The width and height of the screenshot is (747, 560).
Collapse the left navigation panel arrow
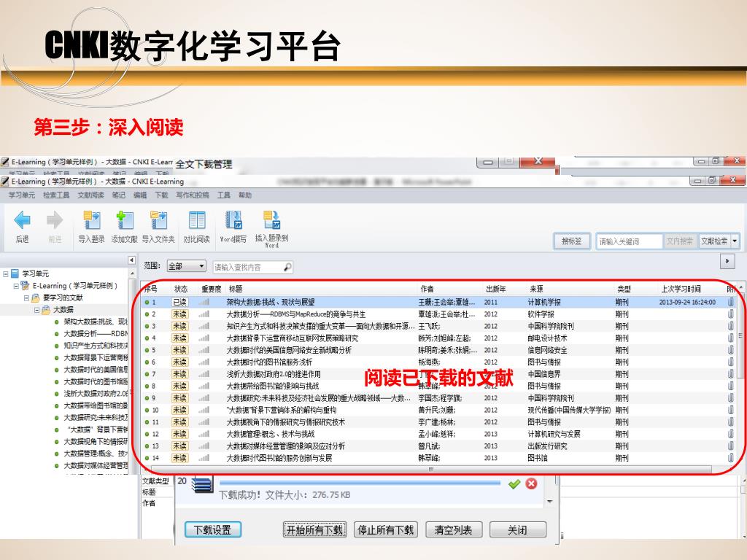click(x=132, y=260)
